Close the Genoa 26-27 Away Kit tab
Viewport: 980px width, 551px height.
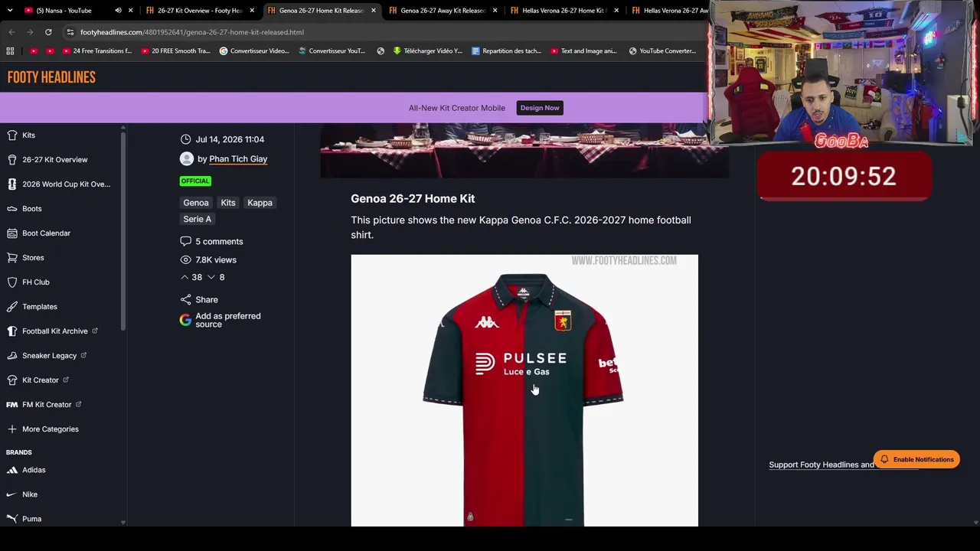point(495,11)
